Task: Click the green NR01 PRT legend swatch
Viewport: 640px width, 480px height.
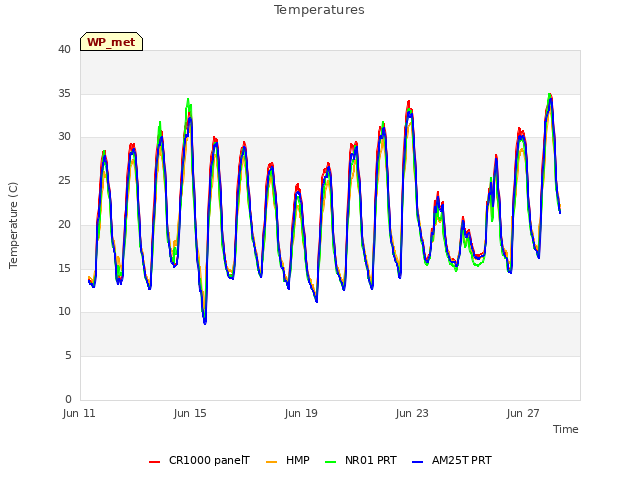Action: tap(331, 462)
